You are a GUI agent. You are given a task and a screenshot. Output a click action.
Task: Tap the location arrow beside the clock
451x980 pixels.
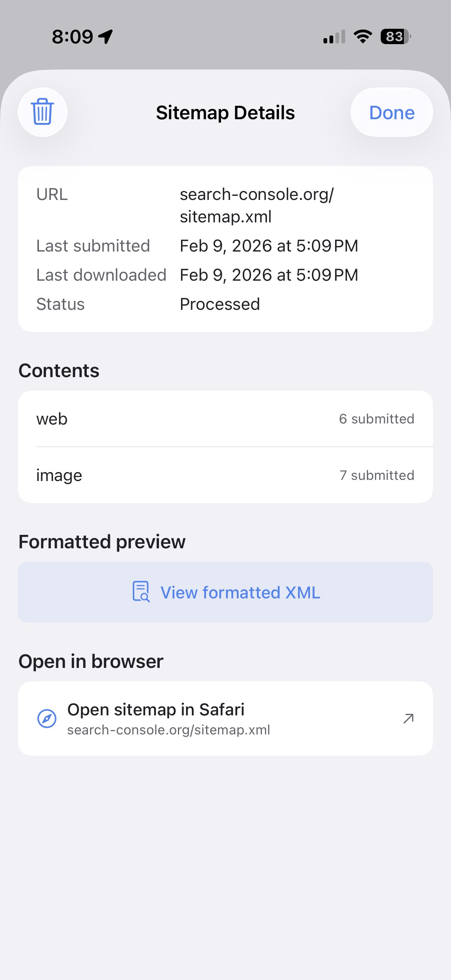[x=105, y=36]
